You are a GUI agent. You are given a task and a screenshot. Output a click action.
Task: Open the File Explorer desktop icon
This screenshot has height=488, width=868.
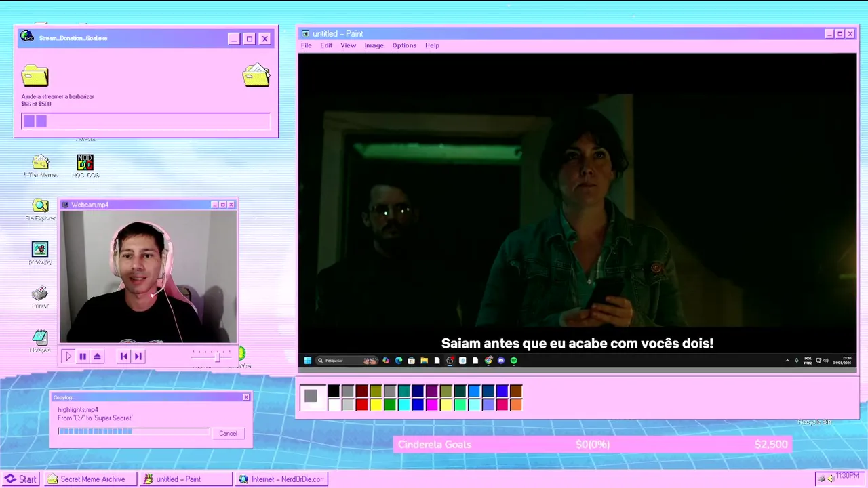[41, 209]
